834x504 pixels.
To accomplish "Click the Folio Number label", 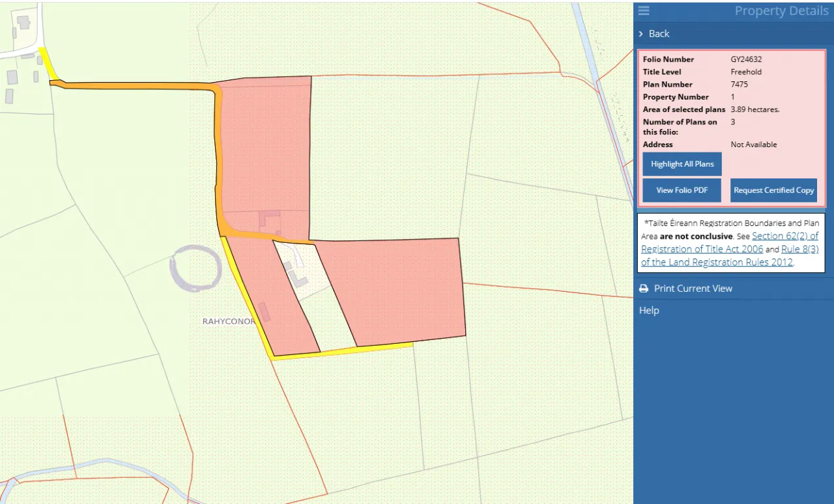I will [669, 59].
